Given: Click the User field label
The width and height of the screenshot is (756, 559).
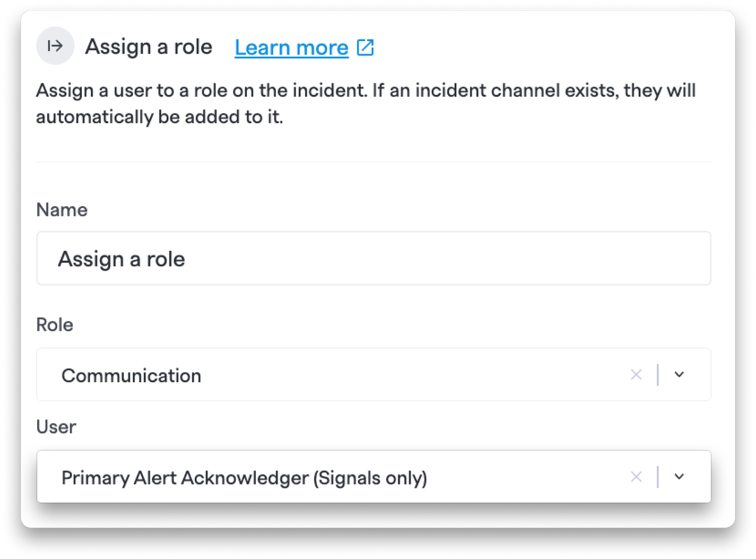Looking at the screenshot, I should point(56,427).
